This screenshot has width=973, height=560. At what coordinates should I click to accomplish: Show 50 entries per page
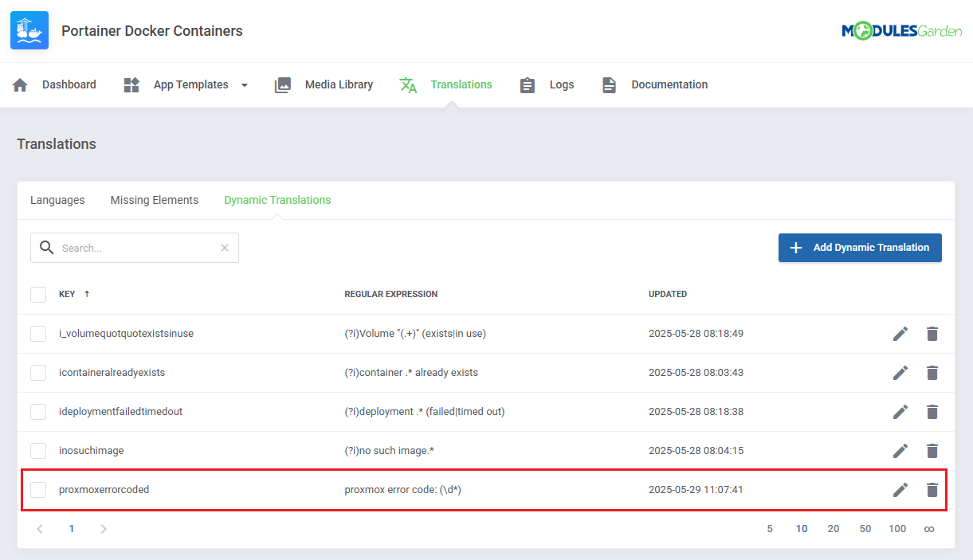point(865,529)
